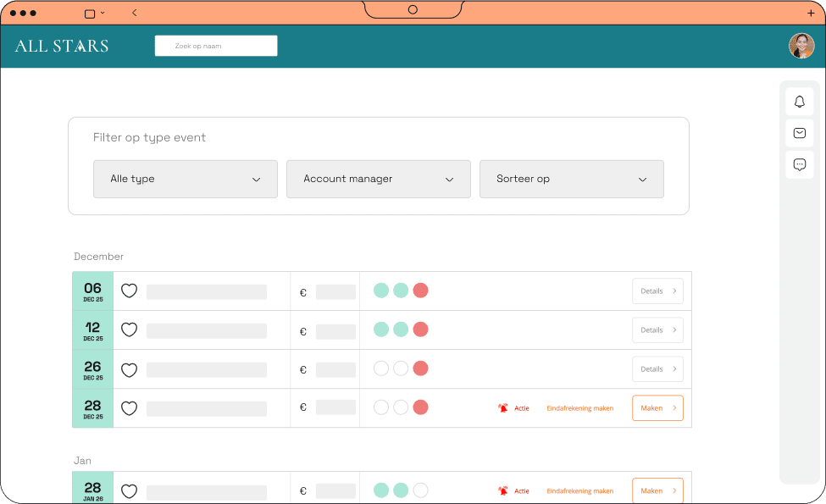The width and height of the screenshot is (826, 504).
Task: Toggle heart on the 12 Dec event
Action: [x=129, y=330]
